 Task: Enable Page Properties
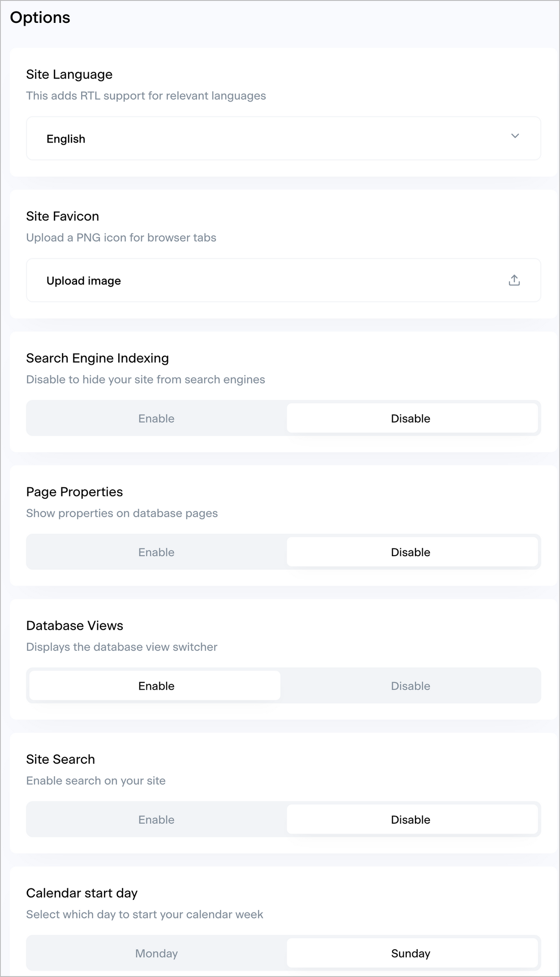click(x=156, y=552)
